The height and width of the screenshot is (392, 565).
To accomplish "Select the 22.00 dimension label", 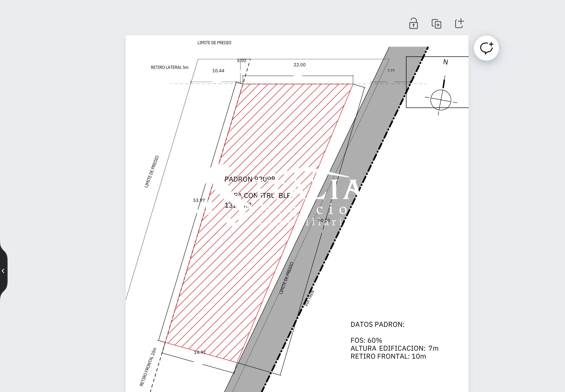I will 299,65.
